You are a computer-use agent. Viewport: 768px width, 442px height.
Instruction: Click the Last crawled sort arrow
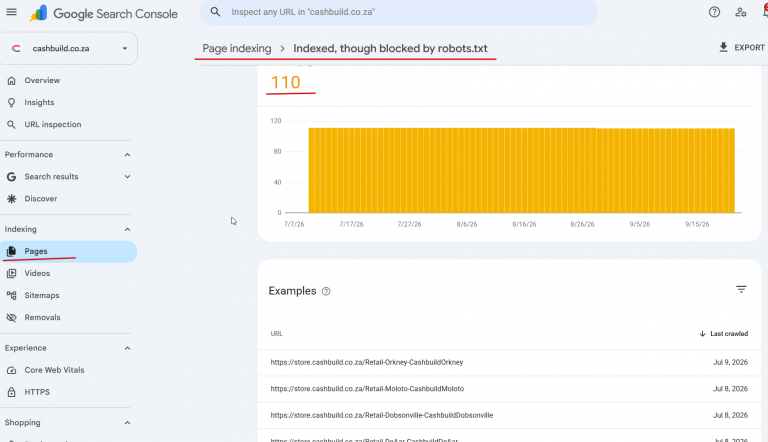click(x=702, y=334)
